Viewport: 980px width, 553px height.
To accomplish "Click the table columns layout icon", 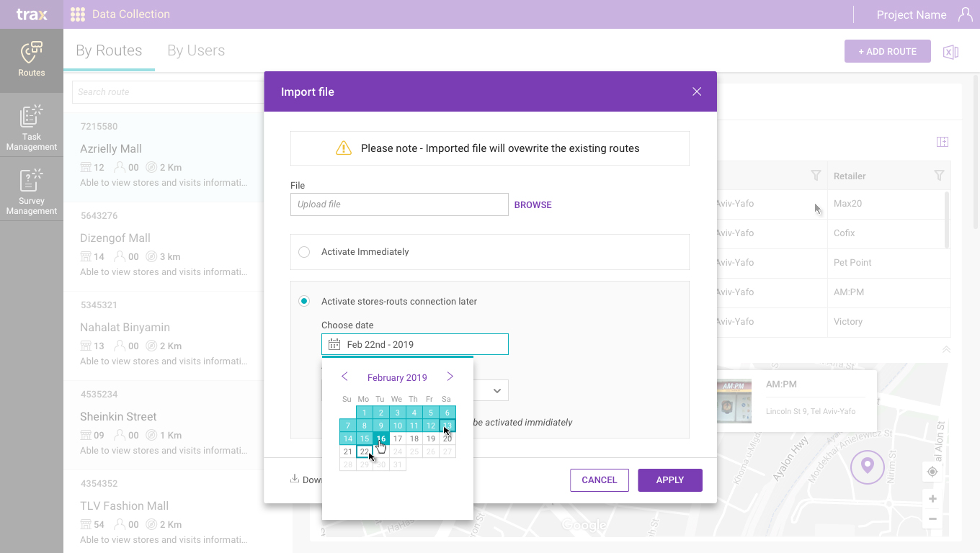I will (x=942, y=142).
